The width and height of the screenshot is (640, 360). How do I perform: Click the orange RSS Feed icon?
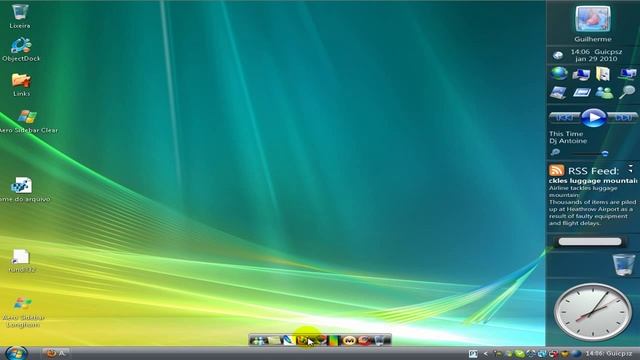point(556,170)
